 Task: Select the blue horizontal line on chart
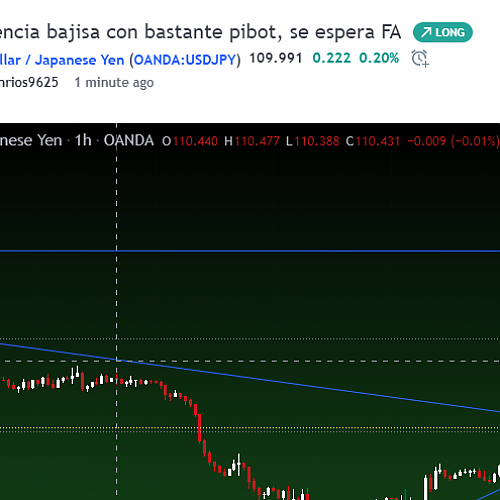(x=250, y=251)
